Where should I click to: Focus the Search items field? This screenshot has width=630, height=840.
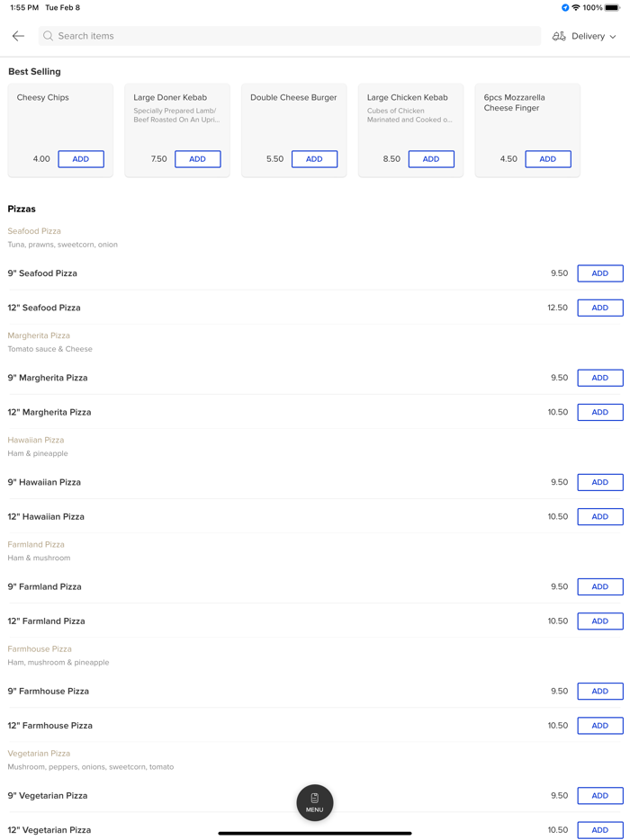[290, 36]
